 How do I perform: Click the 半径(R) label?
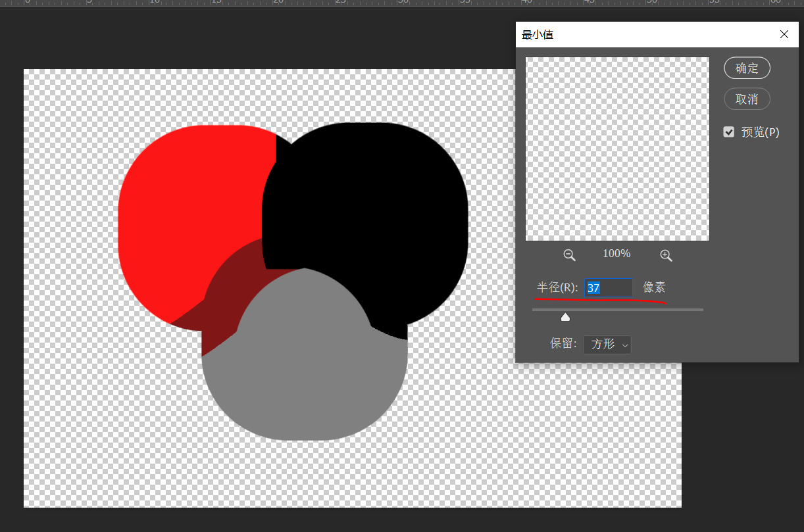[557, 288]
